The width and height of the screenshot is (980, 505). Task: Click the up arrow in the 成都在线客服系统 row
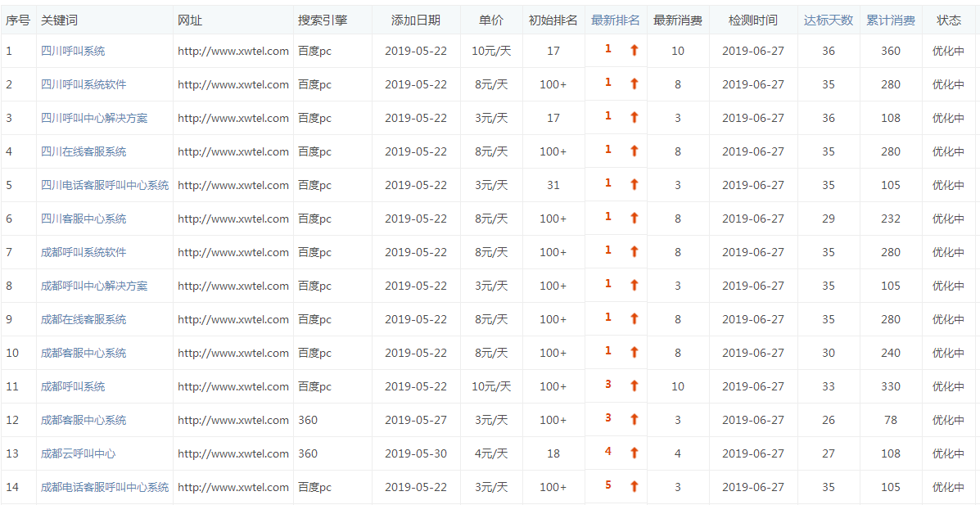coord(634,318)
